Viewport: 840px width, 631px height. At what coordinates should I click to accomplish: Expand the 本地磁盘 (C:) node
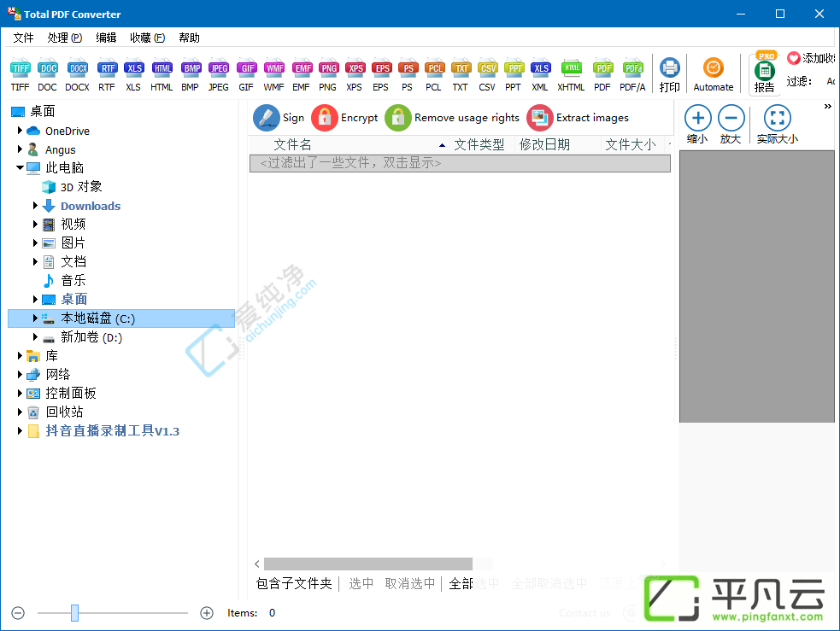(35, 318)
